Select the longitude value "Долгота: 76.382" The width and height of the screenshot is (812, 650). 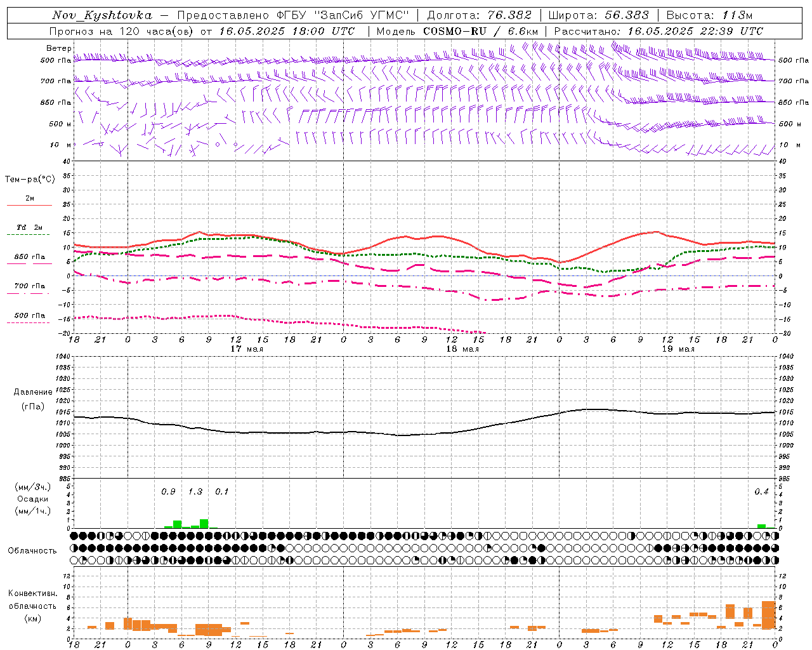click(x=480, y=15)
